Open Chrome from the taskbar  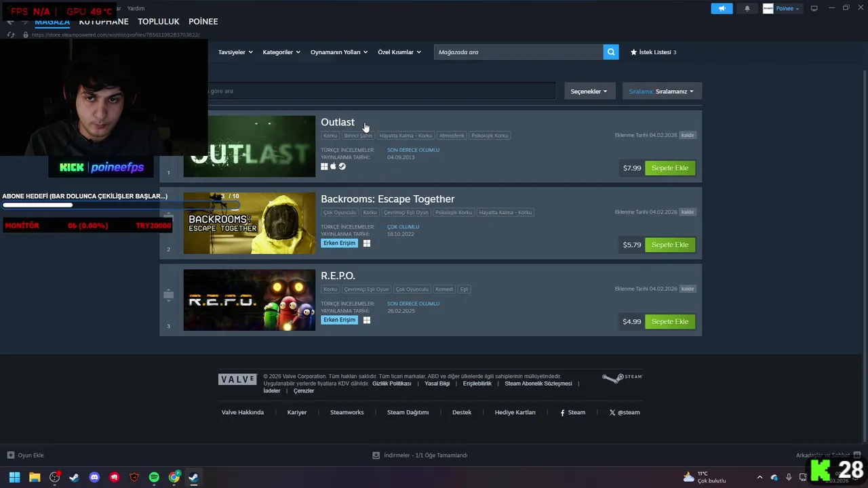click(x=174, y=477)
